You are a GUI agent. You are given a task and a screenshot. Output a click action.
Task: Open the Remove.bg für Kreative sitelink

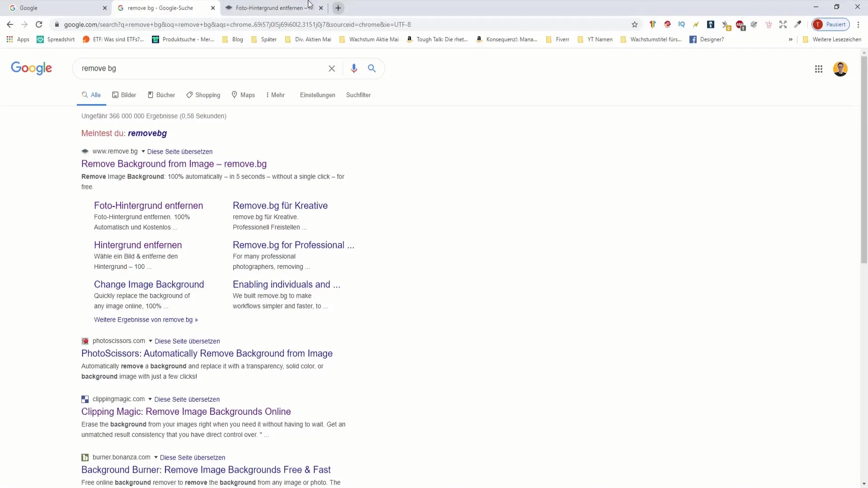pyautogui.click(x=280, y=206)
